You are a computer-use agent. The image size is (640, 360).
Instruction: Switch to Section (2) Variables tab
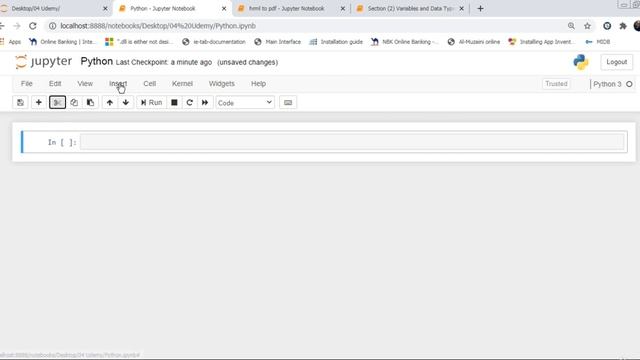pyautogui.click(x=410, y=9)
